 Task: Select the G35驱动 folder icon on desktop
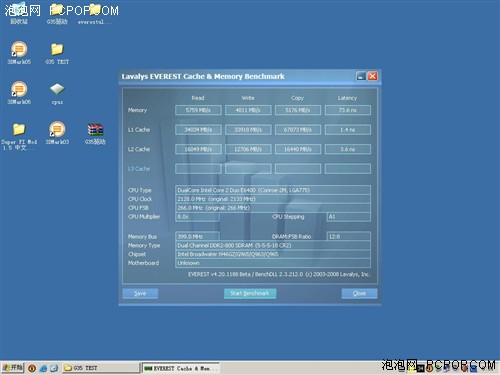(57, 13)
